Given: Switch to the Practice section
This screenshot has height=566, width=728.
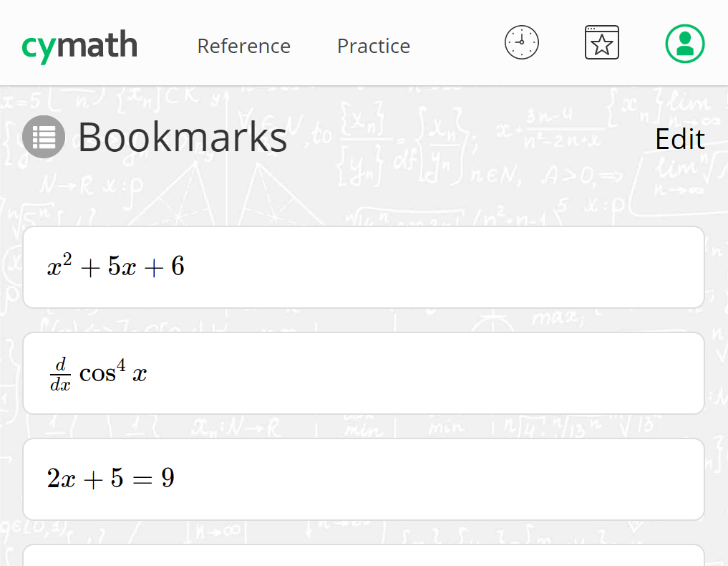Looking at the screenshot, I should 373,46.
